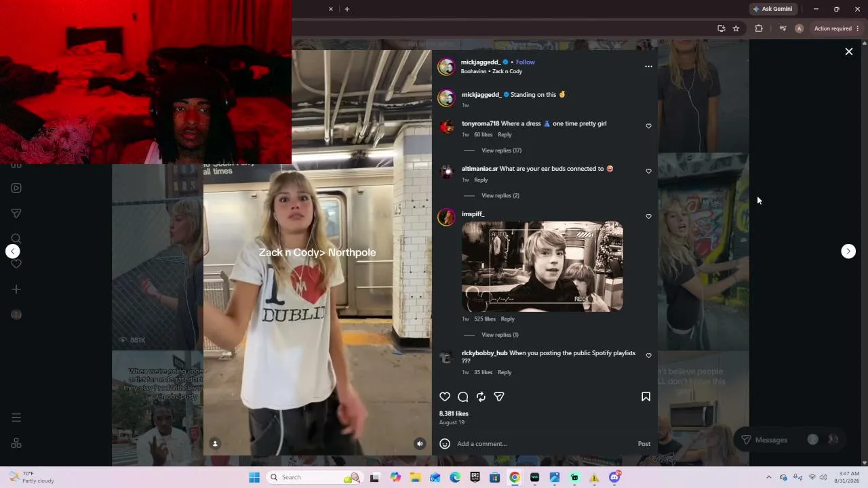Image resolution: width=868 pixels, height=488 pixels.
Task: Expand tonyroma718's 17 replies
Action: point(501,150)
